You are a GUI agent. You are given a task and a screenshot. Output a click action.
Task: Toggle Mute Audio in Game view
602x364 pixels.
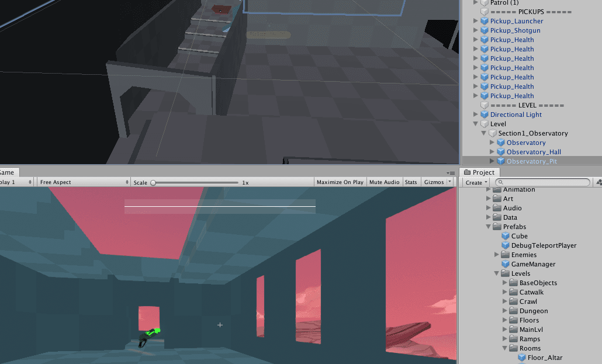tap(384, 182)
